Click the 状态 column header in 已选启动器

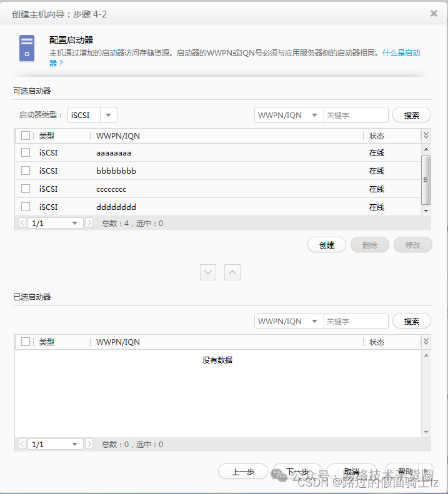pyautogui.click(x=377, y=342)
